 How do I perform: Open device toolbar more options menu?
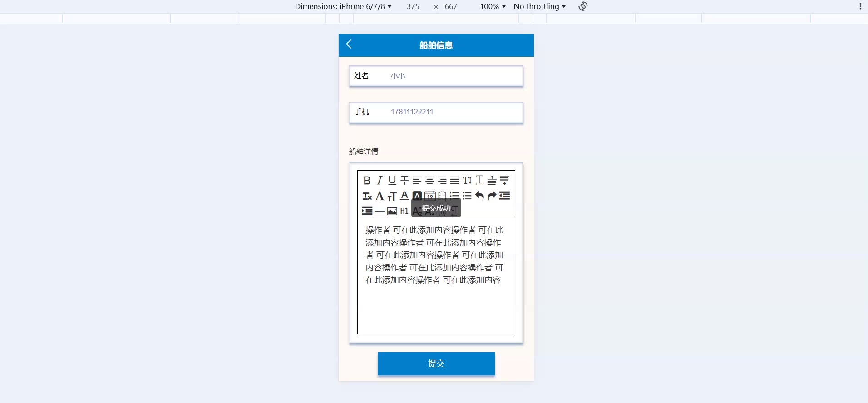860,6
